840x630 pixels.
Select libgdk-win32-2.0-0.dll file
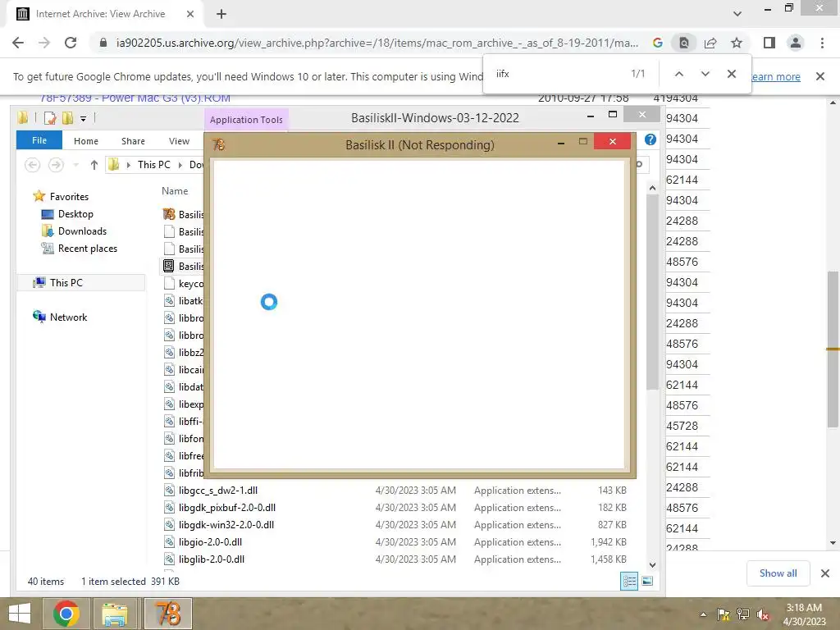click(x=226, y=524)
